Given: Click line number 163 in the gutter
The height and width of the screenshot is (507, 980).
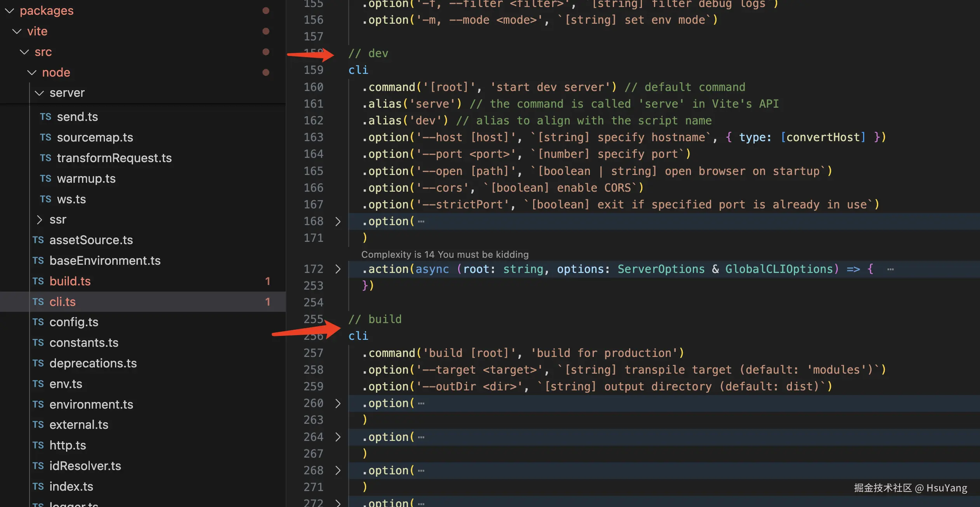Looking at the screenshot, I should pos(313,137).
